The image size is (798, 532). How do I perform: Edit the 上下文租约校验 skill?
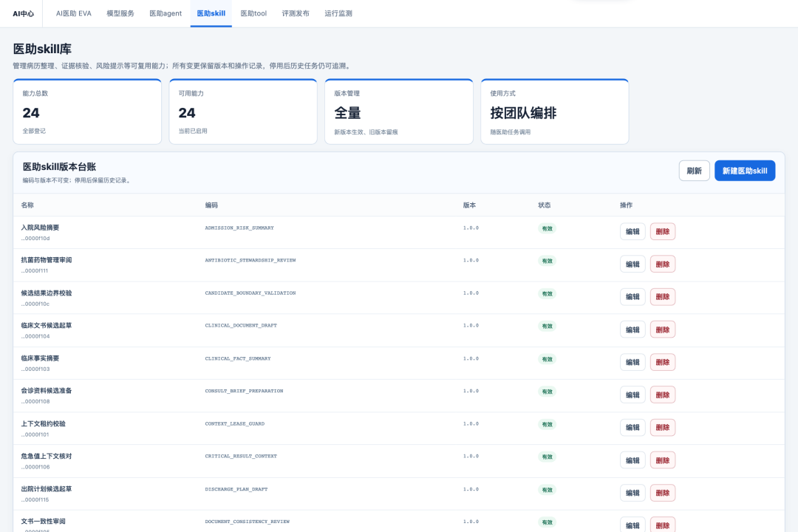coord(632,428)
